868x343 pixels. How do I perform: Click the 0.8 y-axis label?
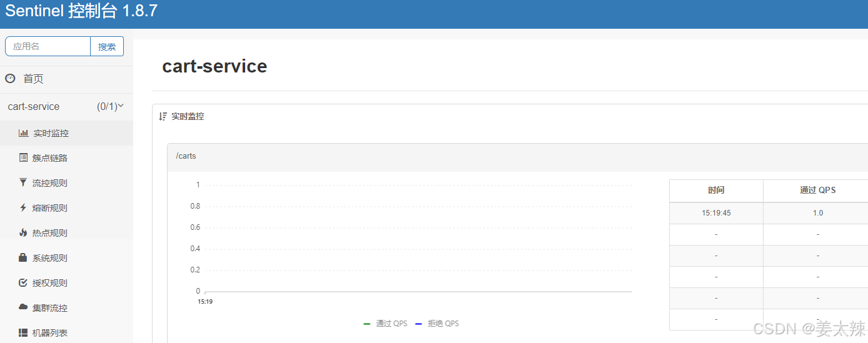point(195,206)
